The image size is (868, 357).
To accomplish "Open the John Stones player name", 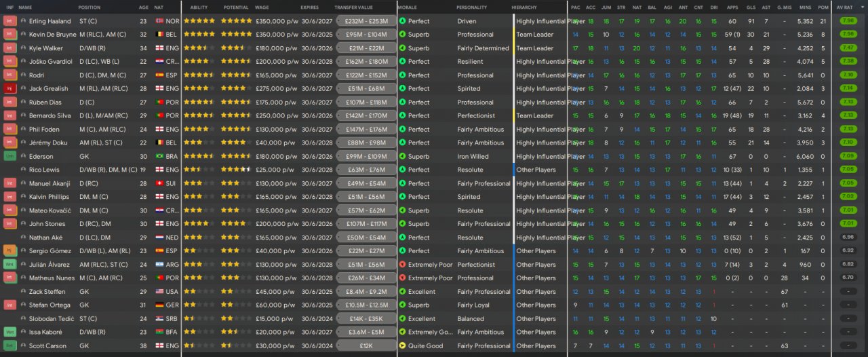I will pos(47,224).
